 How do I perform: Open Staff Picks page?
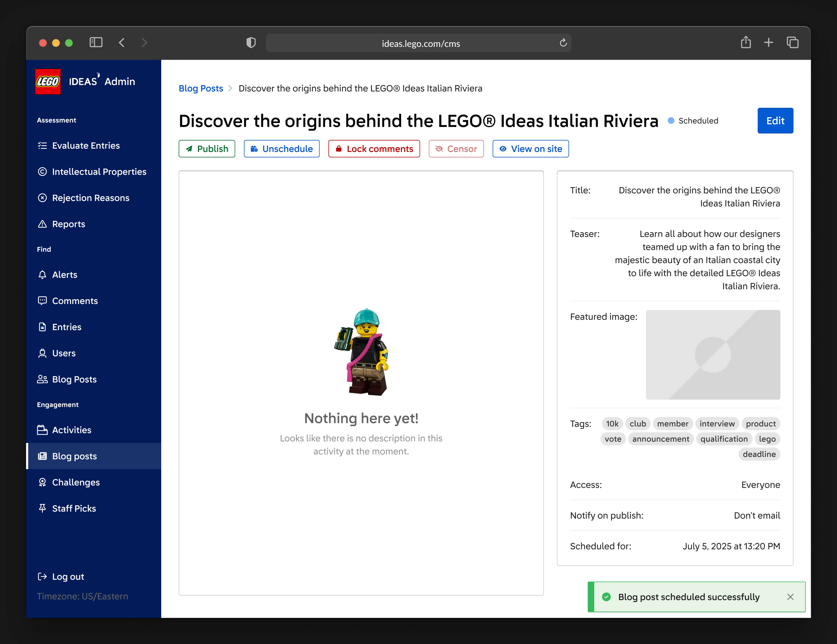point(94,508)
